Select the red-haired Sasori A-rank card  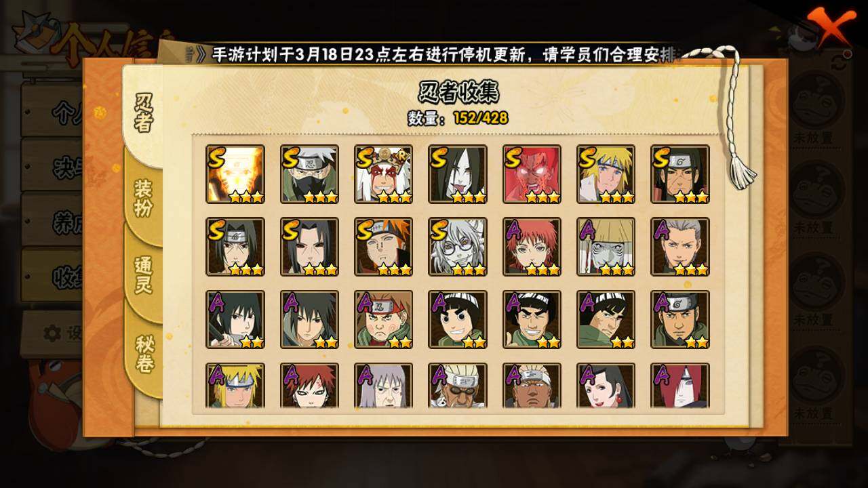[532, 247]
